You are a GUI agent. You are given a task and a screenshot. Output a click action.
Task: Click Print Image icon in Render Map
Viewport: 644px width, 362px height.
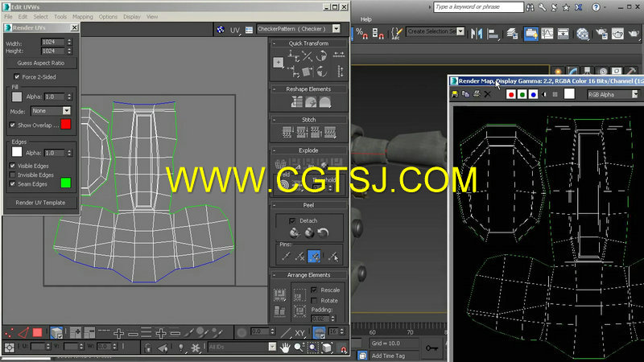pos(477,94)
